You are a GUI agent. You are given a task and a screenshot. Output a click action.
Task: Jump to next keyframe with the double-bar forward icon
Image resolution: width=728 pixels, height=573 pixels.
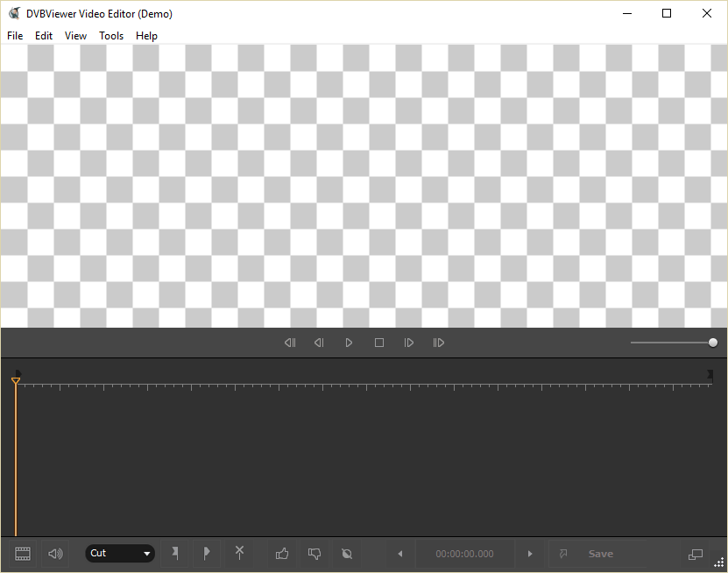point(438,343)
